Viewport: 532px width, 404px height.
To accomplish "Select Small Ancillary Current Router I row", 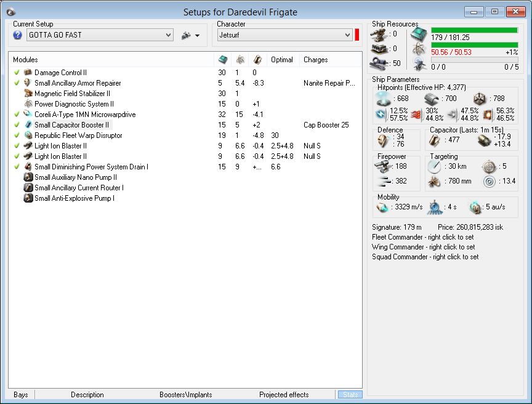I will 185,188.
